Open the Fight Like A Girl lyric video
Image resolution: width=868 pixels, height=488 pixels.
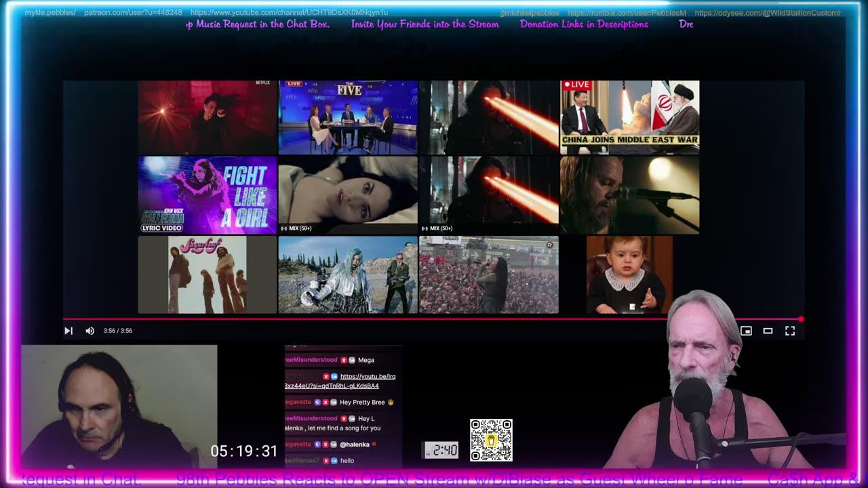207,195
